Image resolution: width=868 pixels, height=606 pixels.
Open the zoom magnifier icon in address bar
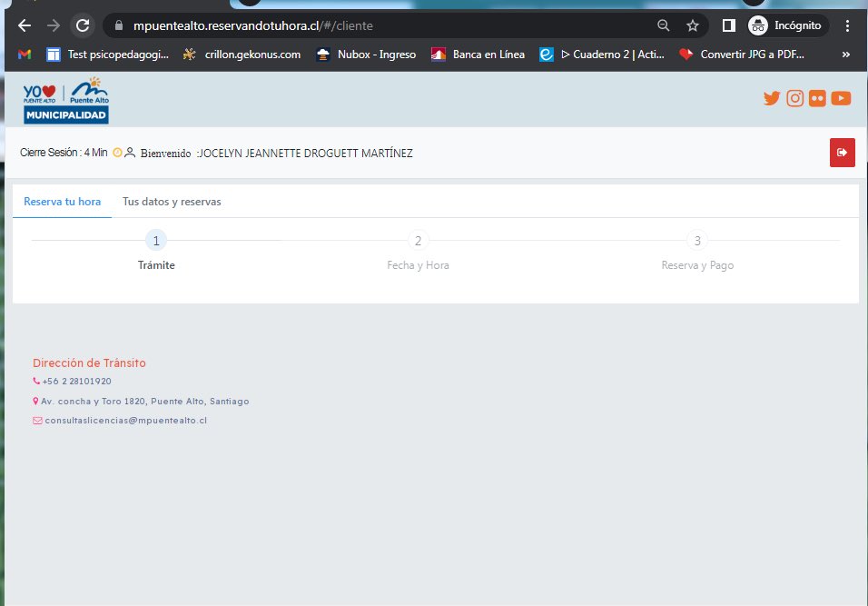coord(663,25)
